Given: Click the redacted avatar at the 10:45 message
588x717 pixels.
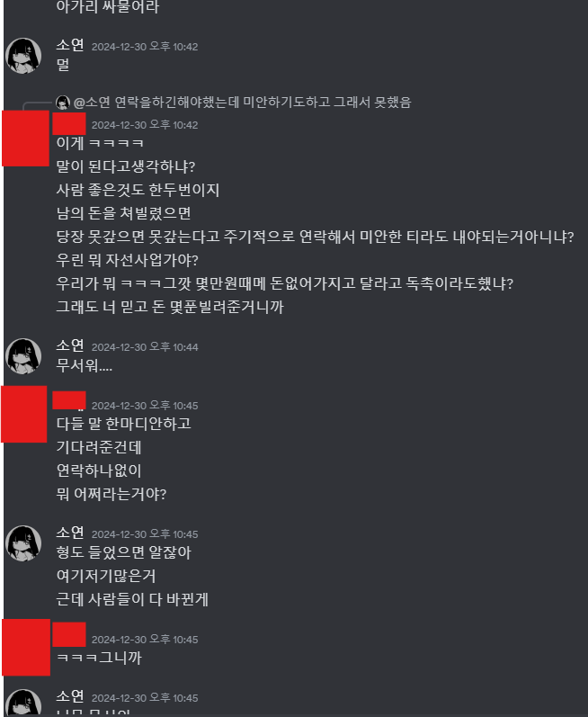Looking at the screenshot, I should [23, 415].
